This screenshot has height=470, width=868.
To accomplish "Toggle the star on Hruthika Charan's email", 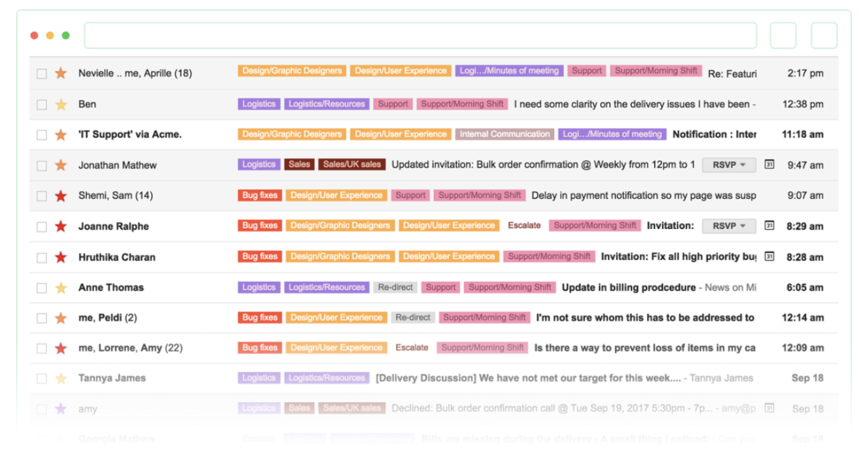I will 61,257.
